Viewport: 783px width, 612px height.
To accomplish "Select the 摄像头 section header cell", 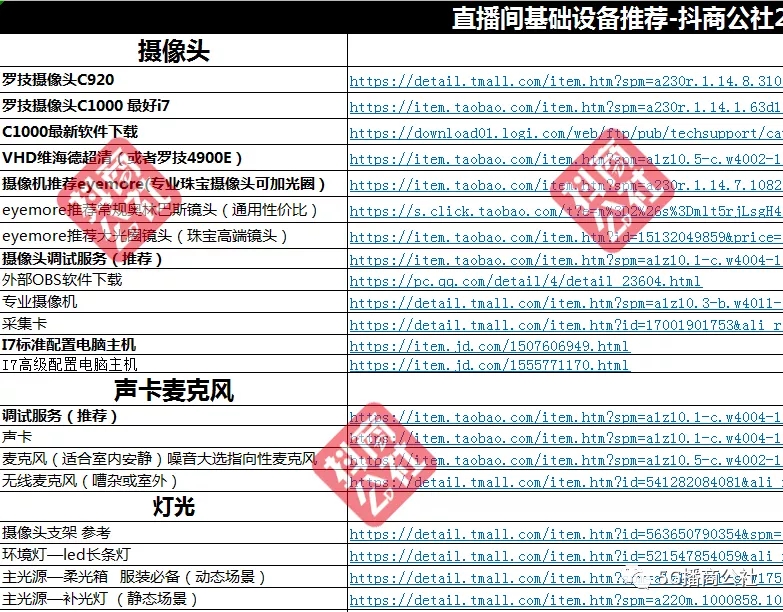I will coord(173,50).
